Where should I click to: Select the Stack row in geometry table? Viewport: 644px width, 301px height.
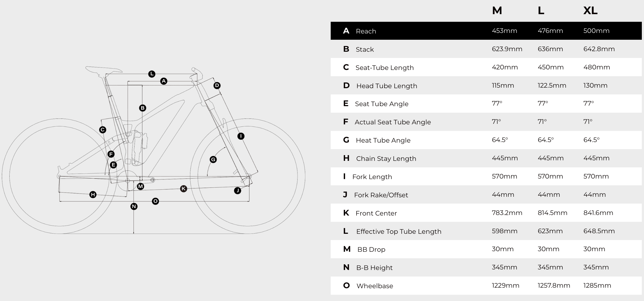(365, 49)
